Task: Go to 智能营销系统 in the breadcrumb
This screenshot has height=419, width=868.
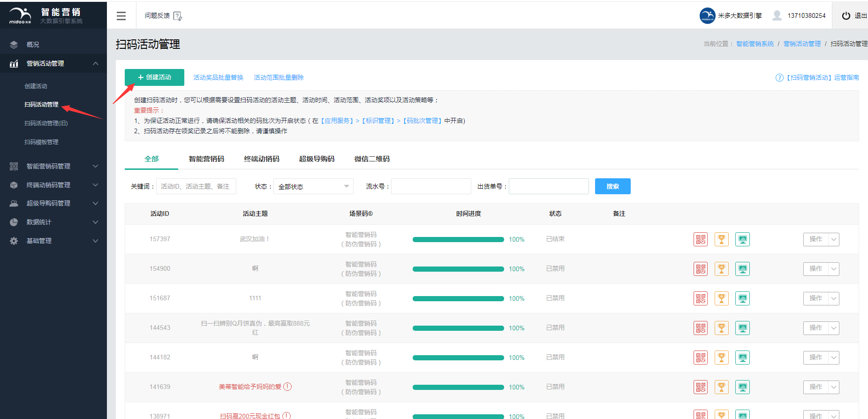Action: coord(755,44)
